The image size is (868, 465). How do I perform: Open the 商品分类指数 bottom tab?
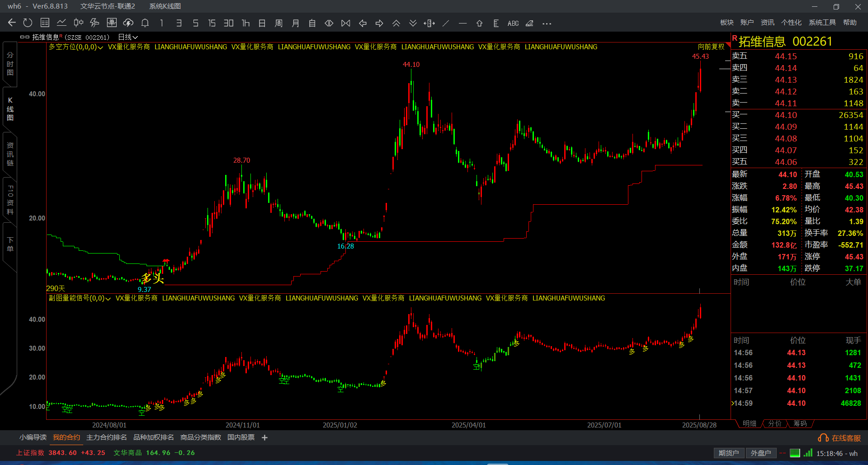(x=201, y=437)
